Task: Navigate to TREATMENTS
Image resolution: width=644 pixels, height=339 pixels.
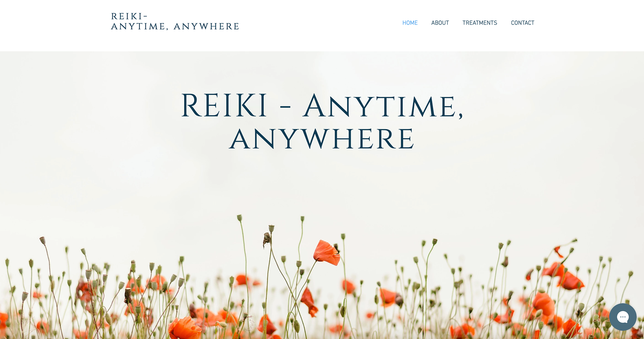Action: 480,23
